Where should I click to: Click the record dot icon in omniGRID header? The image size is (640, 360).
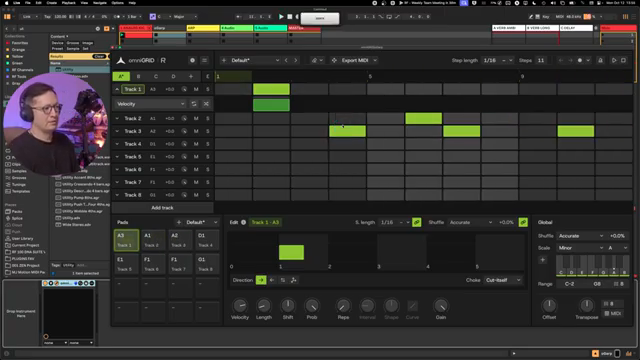580,60
